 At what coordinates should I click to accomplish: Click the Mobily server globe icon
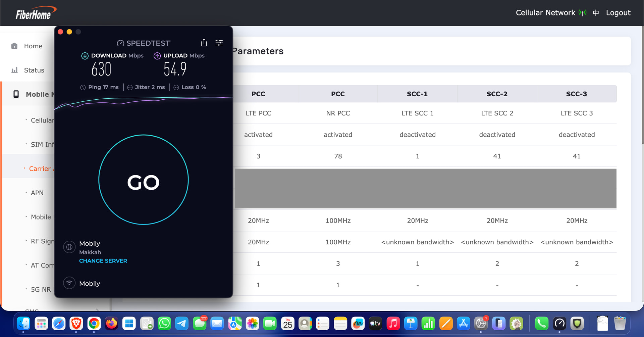click(69, 247)
